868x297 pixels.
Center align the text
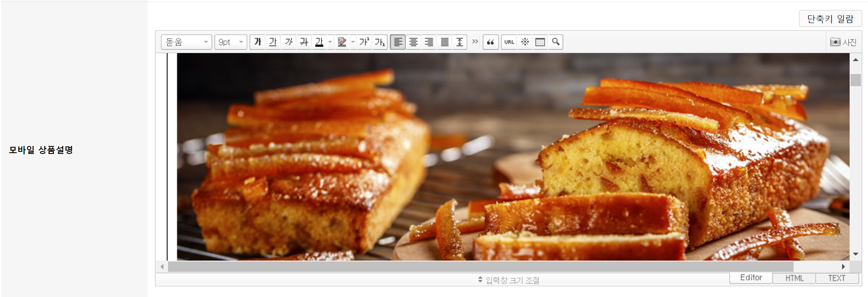click(x=413, y=42)
